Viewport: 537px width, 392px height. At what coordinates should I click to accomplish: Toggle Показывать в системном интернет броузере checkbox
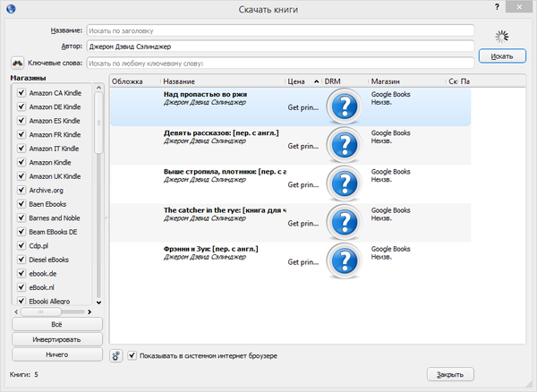click(x=132, y=355)
